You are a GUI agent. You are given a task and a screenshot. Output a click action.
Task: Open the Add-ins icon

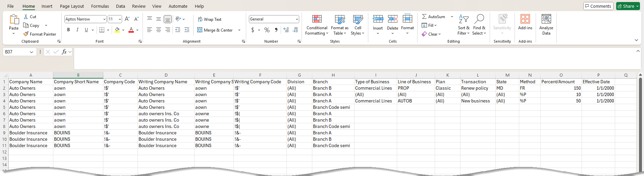pyautogui.click(x=525, y=19)
